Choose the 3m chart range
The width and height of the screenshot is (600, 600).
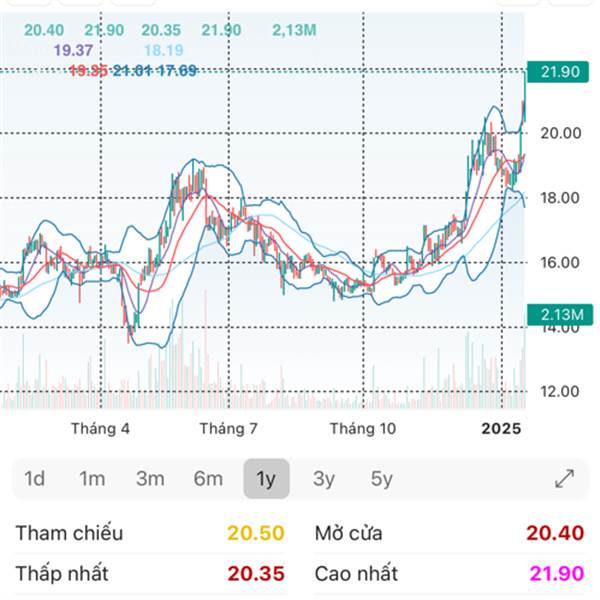[150, 479]
